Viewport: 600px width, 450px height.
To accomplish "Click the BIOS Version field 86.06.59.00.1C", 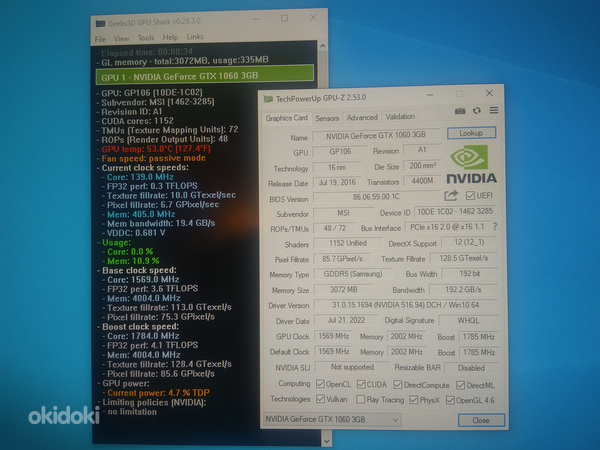I will [x=376, y=197].
